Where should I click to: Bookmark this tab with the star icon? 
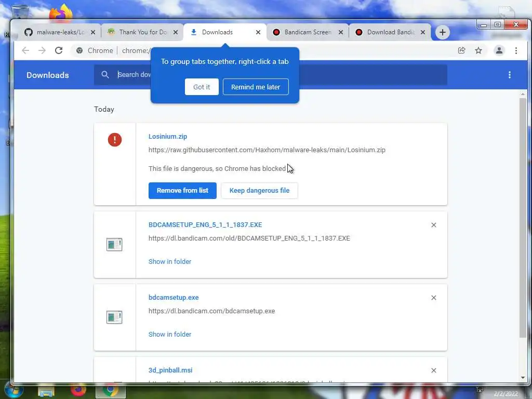[478, 50]
